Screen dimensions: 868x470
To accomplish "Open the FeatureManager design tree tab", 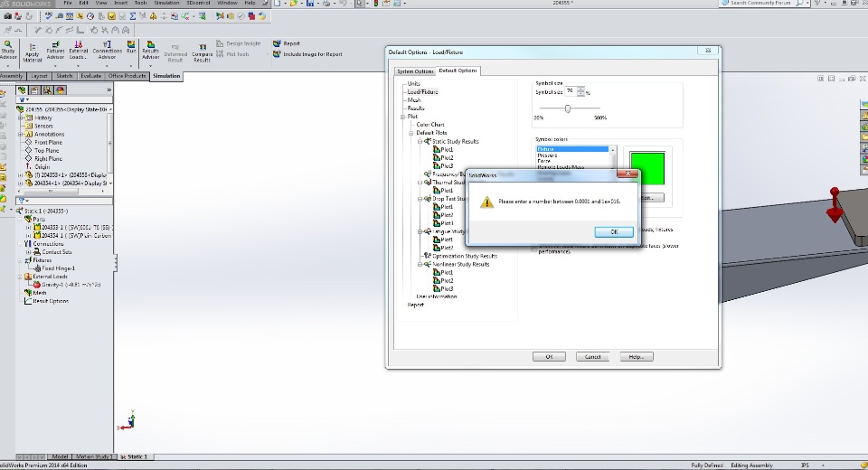I will pos(22,89).
